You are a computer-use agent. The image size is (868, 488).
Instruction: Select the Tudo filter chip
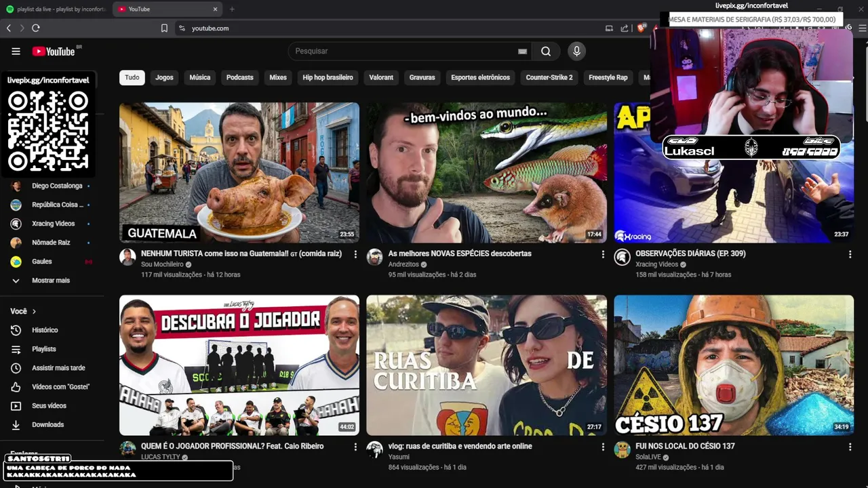(x=132, y=77)
